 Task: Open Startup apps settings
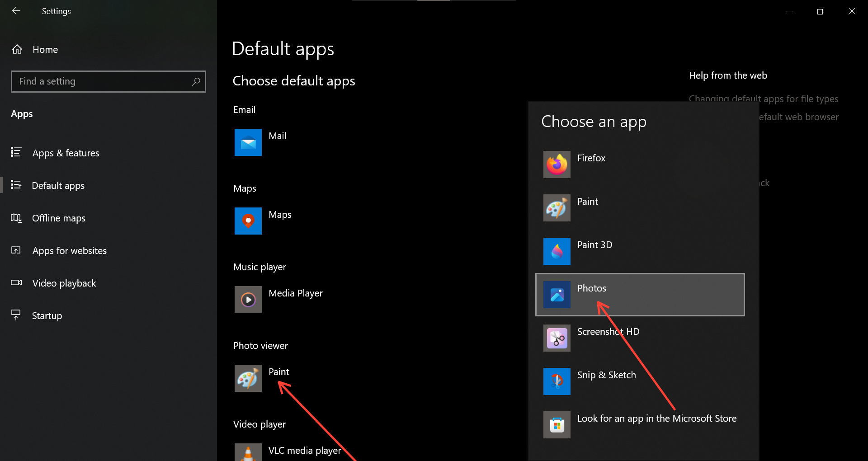pyautogui.click(x=108, y=315)
